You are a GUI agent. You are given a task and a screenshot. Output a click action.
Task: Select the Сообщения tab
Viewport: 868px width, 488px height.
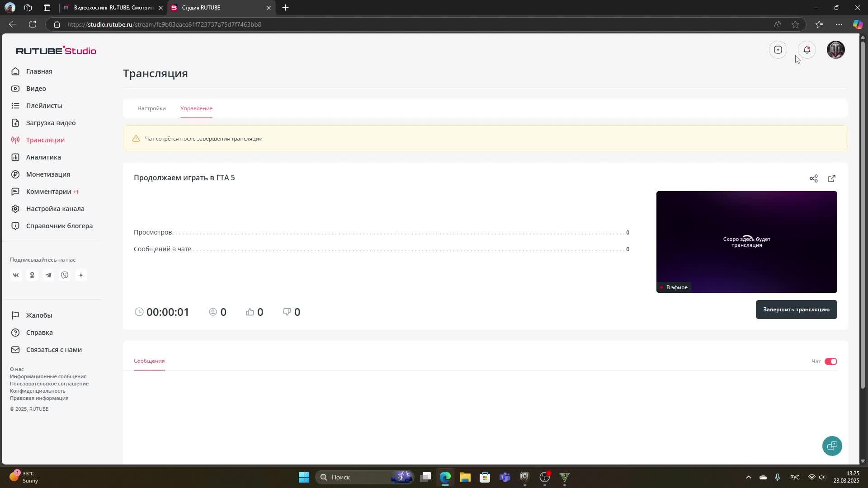149,361
